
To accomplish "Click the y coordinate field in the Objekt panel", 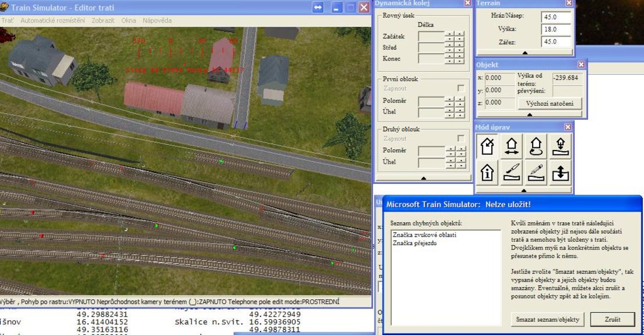I will (x=499, y=90).
